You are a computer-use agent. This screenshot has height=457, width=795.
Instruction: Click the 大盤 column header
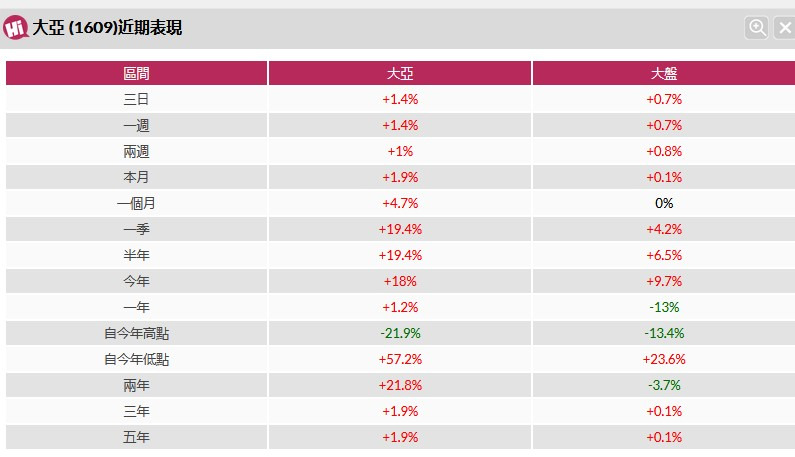[665, 73]
